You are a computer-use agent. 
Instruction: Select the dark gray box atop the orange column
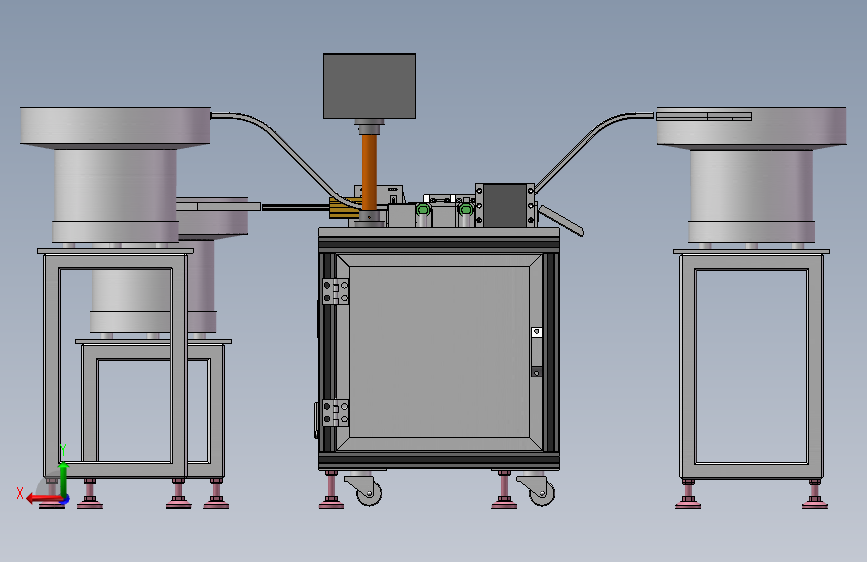[x=369, y=86]
